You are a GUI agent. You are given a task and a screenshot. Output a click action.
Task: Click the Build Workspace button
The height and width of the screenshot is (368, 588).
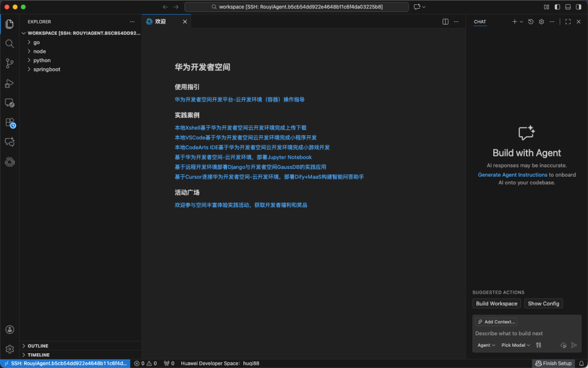tap(497, 304)
